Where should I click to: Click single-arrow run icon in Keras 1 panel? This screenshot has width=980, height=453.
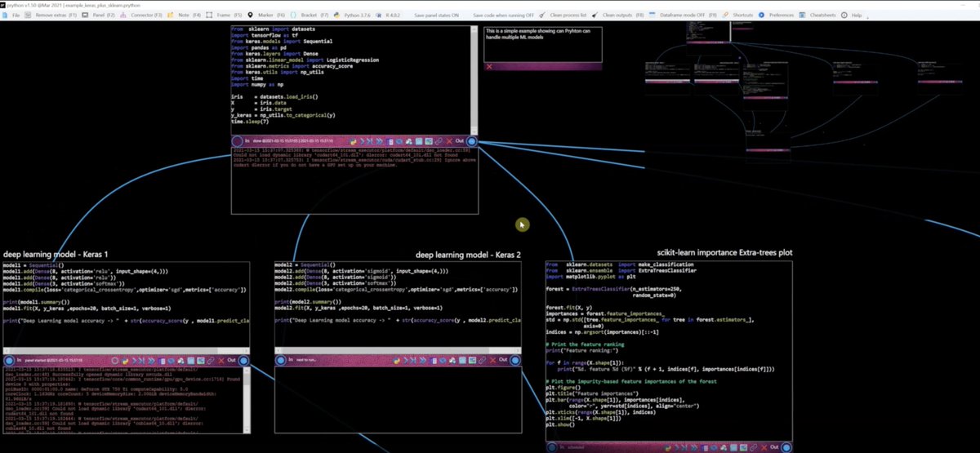(x=136, y=360)
